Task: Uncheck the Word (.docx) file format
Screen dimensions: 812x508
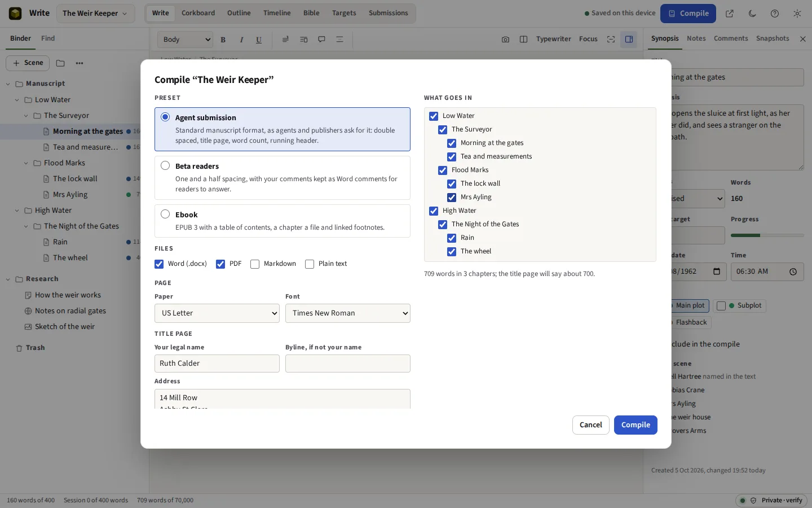Action: click(x=159, y=264)
